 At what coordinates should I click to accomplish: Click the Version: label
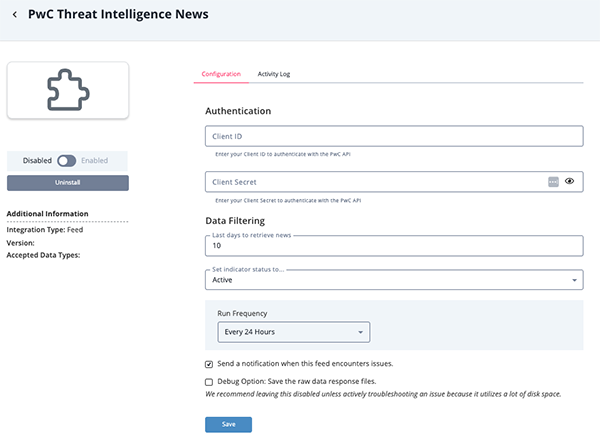[20, 243]
